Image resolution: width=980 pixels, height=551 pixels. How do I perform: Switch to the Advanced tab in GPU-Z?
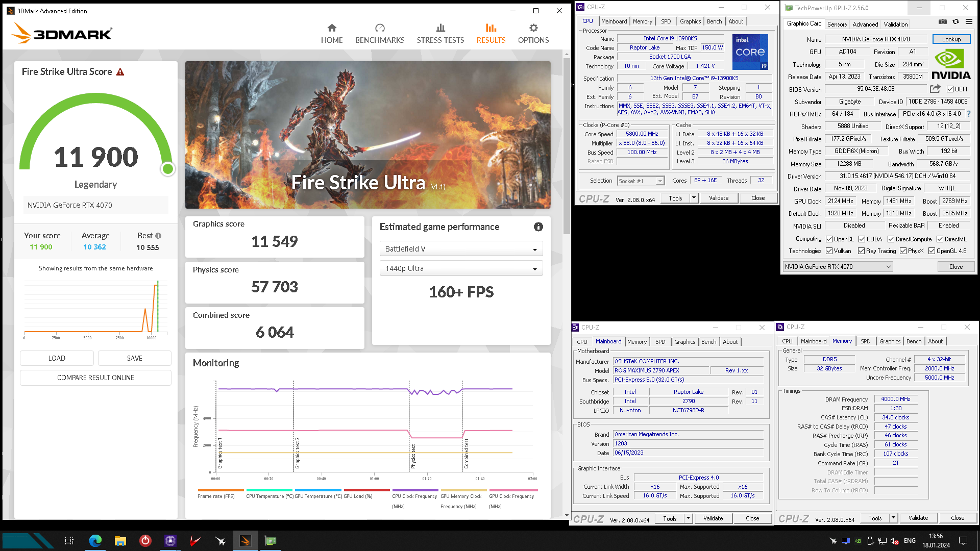[x=865, y=24]
